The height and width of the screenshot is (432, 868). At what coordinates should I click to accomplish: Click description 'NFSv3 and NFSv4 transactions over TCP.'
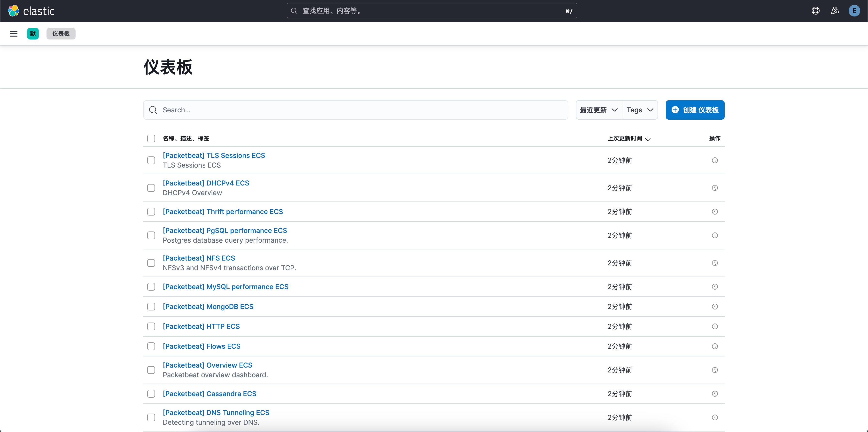click(x=229, y=268)
